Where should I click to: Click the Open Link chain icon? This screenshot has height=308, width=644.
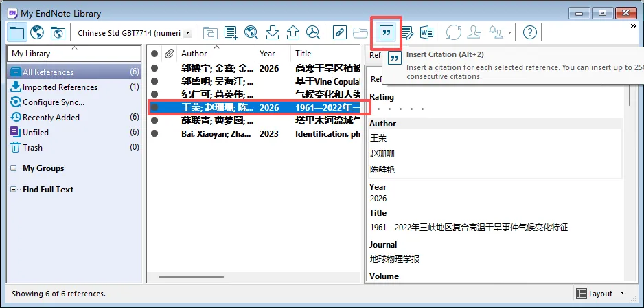point(340,32)
